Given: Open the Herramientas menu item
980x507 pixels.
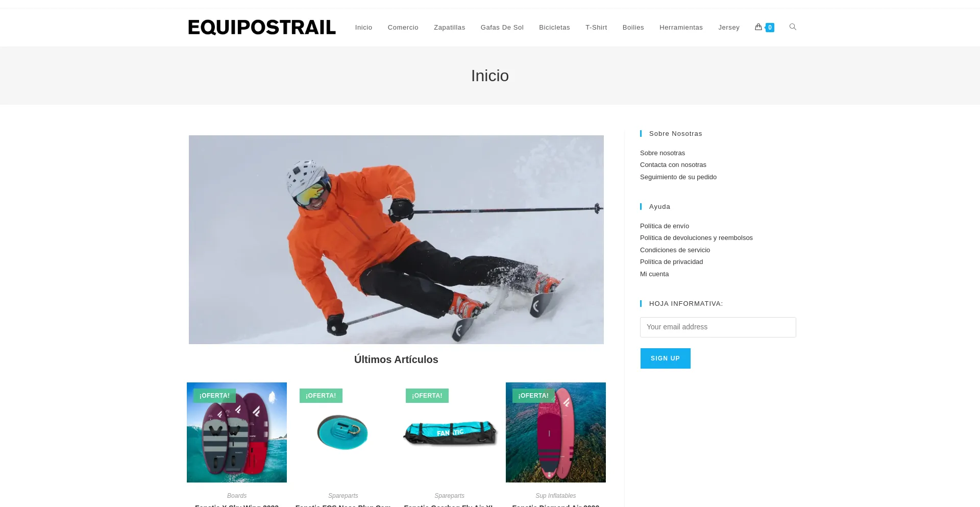Looking at the screenshot, I should 681,28.
